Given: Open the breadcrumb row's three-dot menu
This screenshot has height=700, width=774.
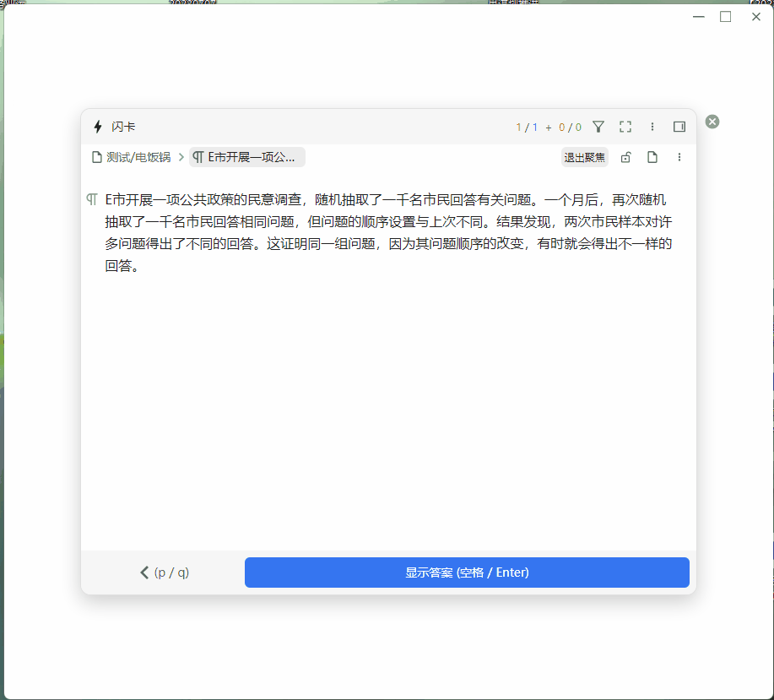Looking at the screenshot, I should click(679, 157).
